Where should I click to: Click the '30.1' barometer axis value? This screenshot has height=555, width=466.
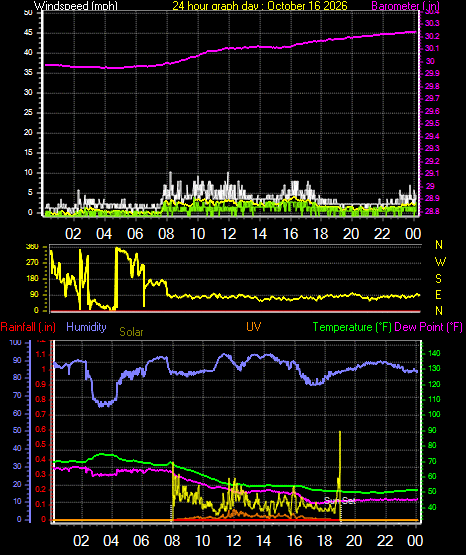tap(432, 48)
